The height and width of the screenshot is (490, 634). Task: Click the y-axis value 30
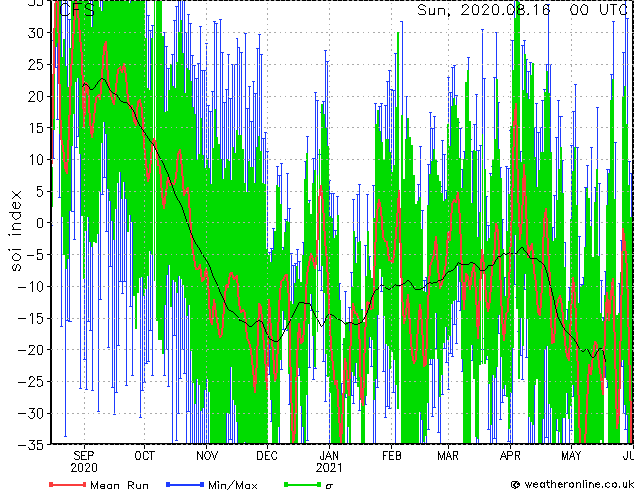(x=36, y=33)
